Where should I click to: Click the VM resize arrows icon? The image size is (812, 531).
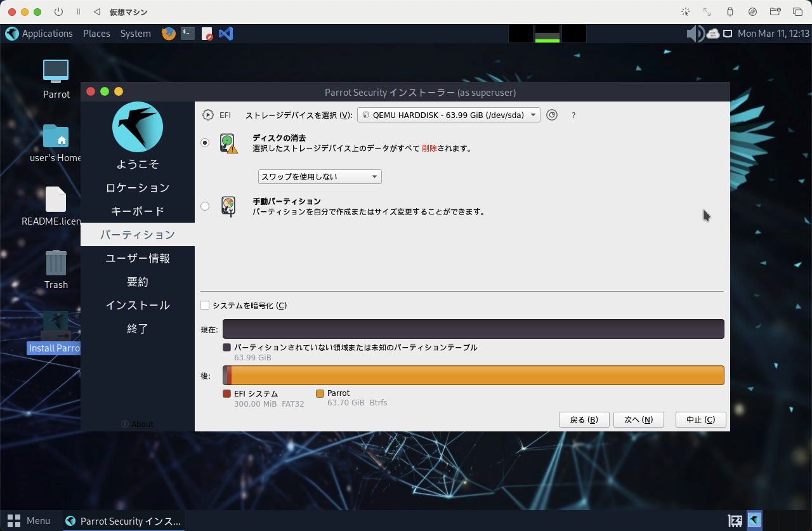click(x=707, y=12)
